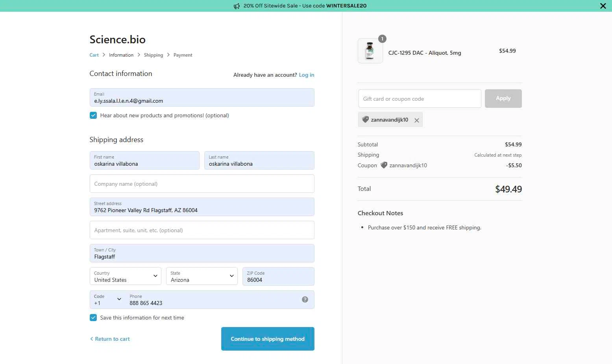Click the free shipping checkout note

tap(425, 227)
